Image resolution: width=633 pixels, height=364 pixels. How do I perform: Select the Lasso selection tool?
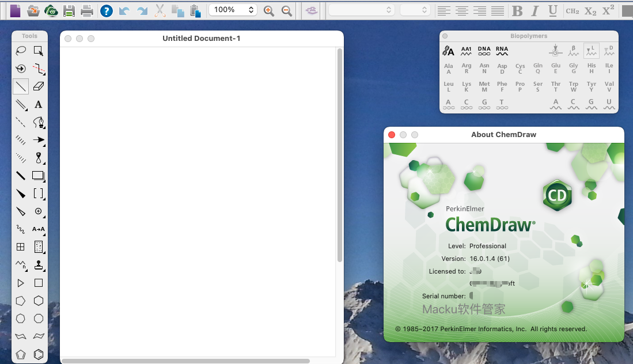21,51
